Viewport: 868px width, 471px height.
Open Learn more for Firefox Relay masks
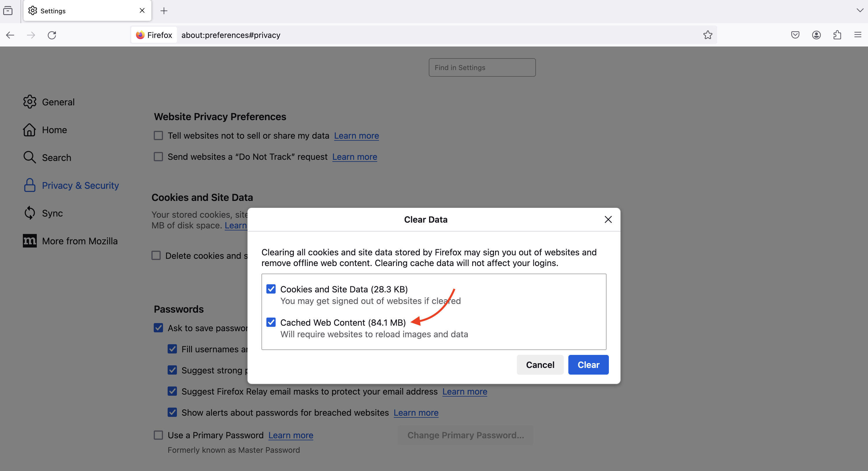pyautogui.click(x=465, y=391)
